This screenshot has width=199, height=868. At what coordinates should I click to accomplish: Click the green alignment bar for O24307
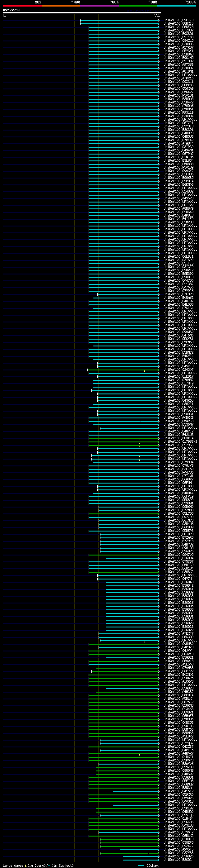coord(123,370)
